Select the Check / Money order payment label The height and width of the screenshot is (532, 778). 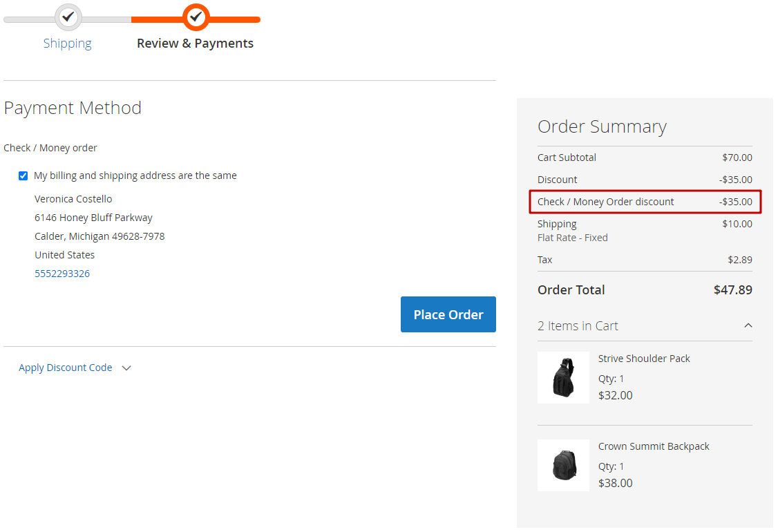click(50, 148)
